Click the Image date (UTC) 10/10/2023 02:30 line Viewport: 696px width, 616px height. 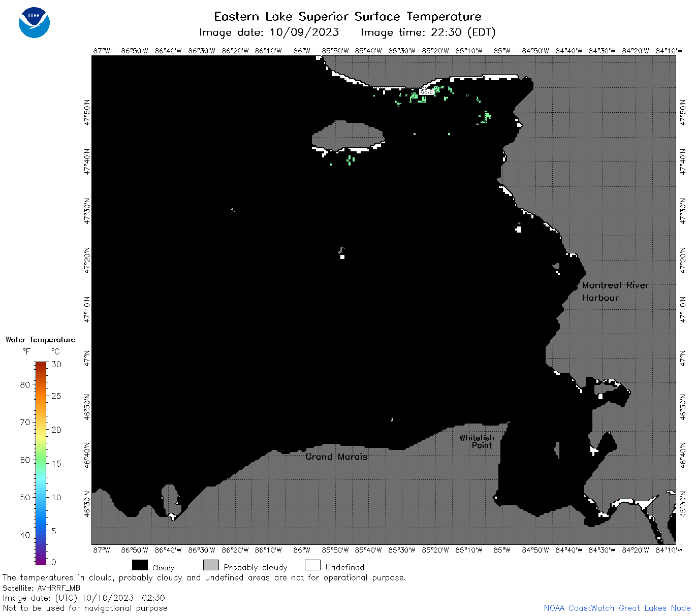[x=84, y=598]
